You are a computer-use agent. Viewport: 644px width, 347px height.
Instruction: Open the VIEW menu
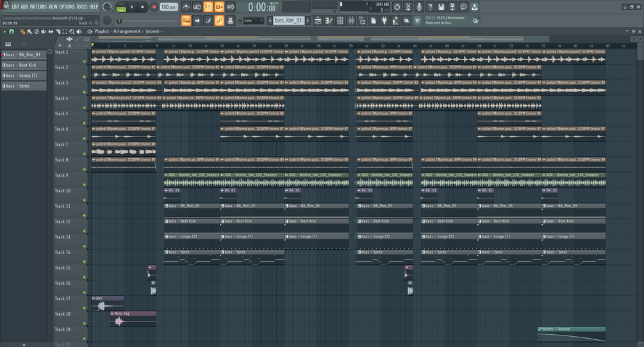53,6
